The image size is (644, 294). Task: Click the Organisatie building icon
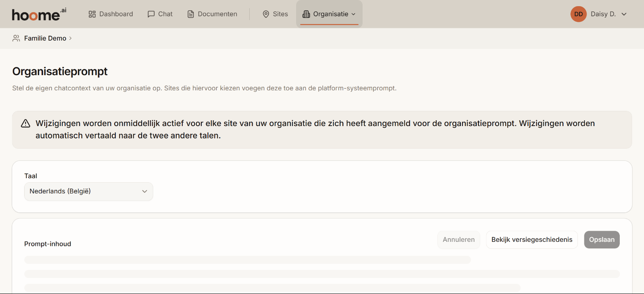coord(306,14)
